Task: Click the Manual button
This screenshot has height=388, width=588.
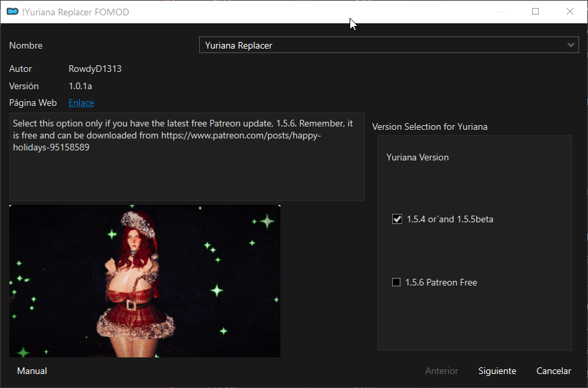Action: pos(32,371)
